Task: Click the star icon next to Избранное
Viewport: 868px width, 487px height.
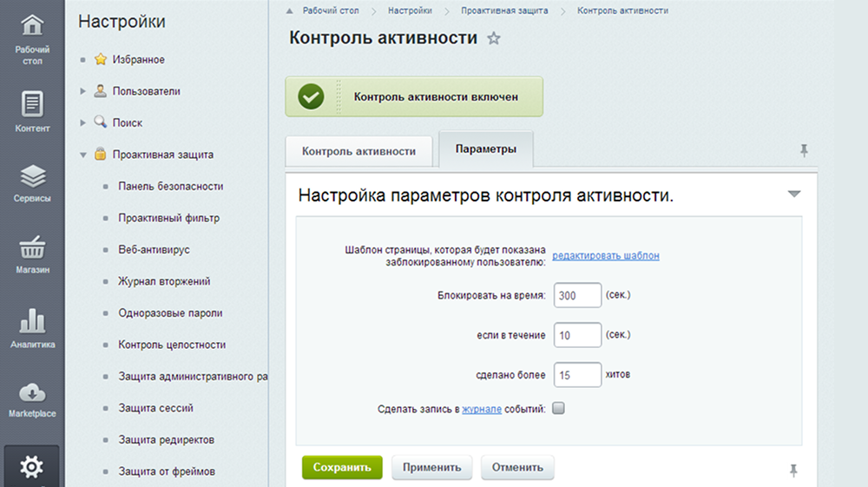Action: [100, 59]
